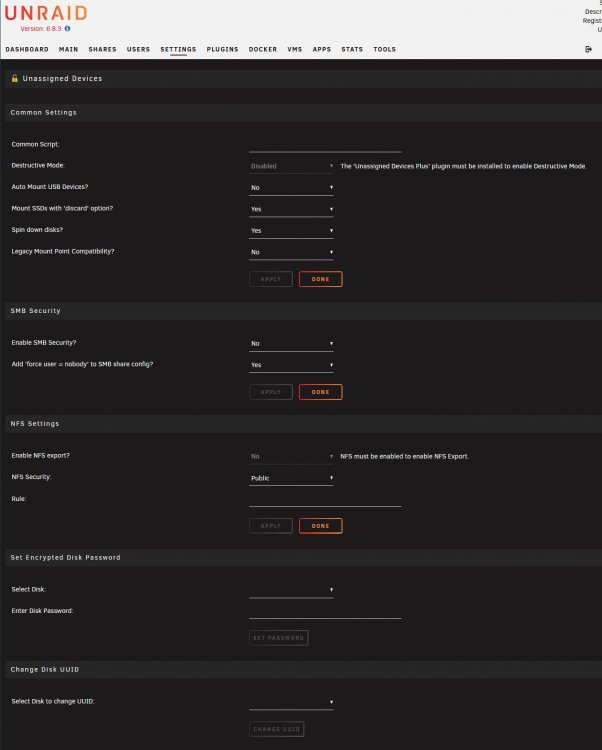Click the NFS Rule input field
Viewport: 602px width, 750px height.
pyautogui.click(x=325, y=500)
